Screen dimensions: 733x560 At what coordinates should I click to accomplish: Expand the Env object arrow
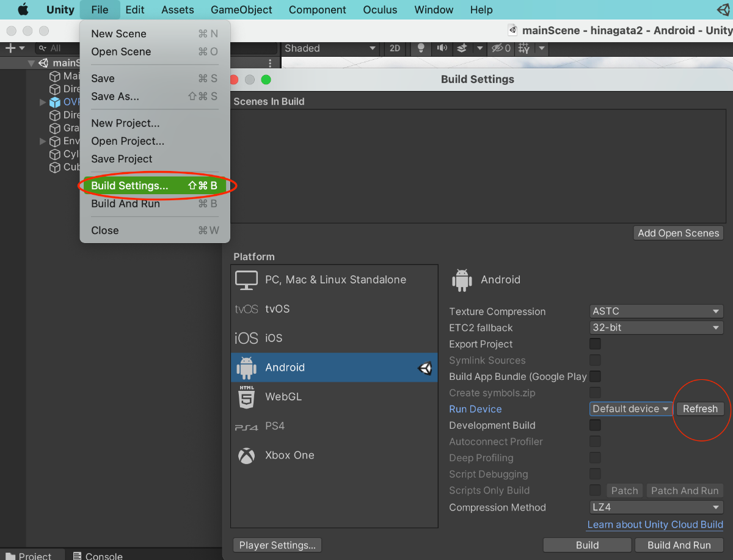(x=43, y=141)
